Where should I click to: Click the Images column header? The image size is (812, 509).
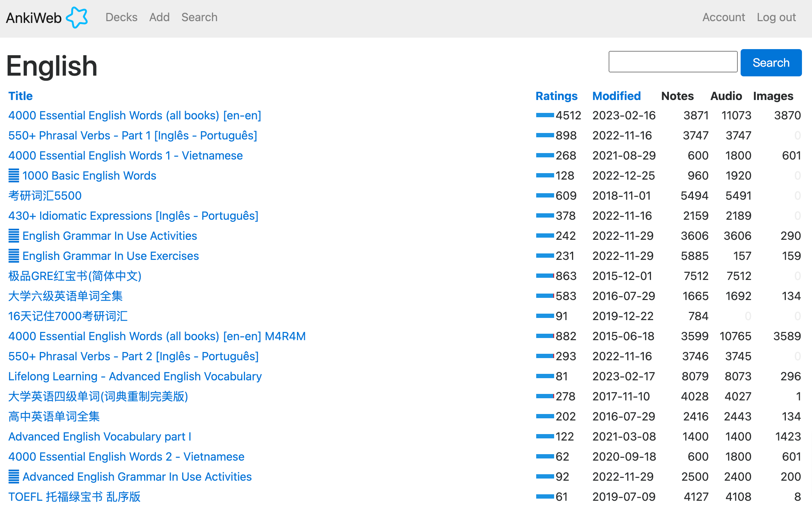(773, 96)
